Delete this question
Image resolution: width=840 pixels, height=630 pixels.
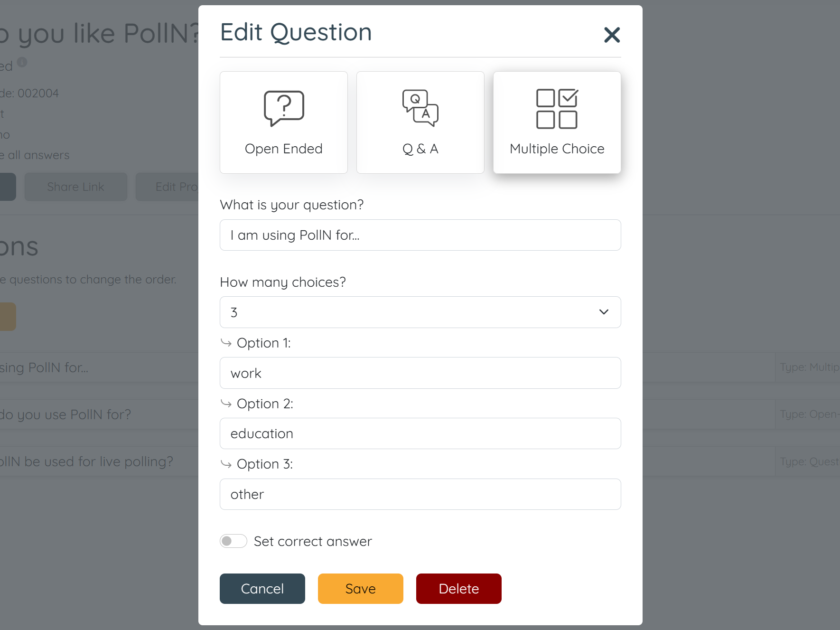(x=458, y=589)
